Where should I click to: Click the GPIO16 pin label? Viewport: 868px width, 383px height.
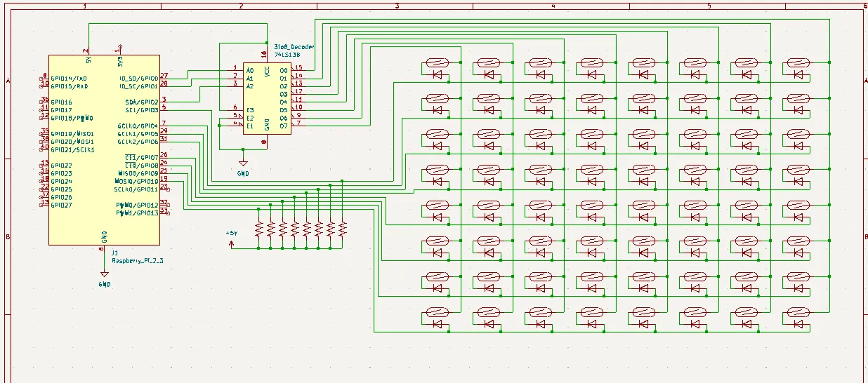pos(61,102)
